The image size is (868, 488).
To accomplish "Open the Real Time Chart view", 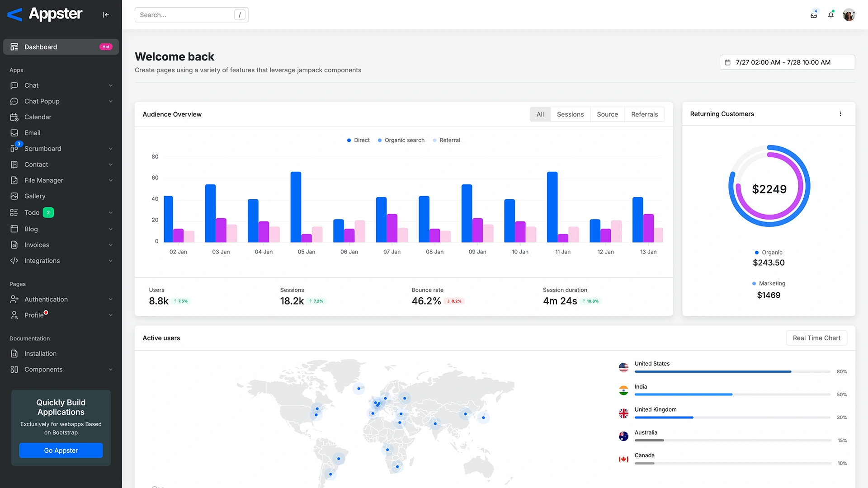I will tap(816, 338).
